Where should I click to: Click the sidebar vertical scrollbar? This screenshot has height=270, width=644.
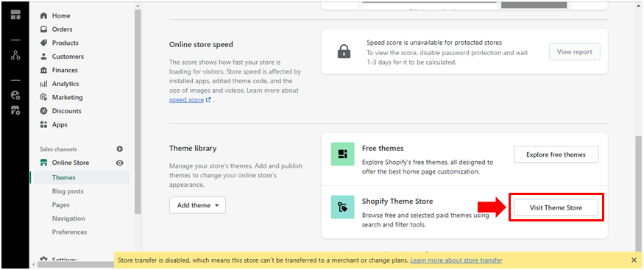pos(137,111)
